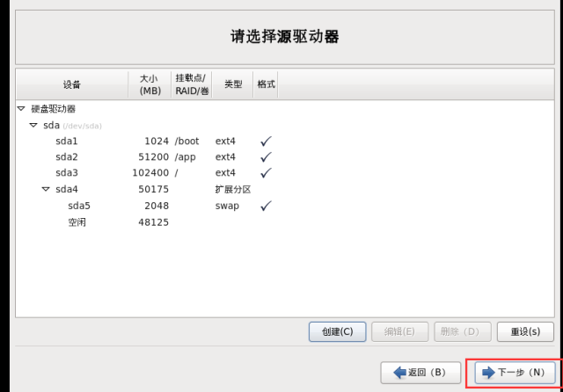Image resolution: width=563 pixels, height=392 pixels.
Task: Click the 创建(C) button
Action: 338,331
